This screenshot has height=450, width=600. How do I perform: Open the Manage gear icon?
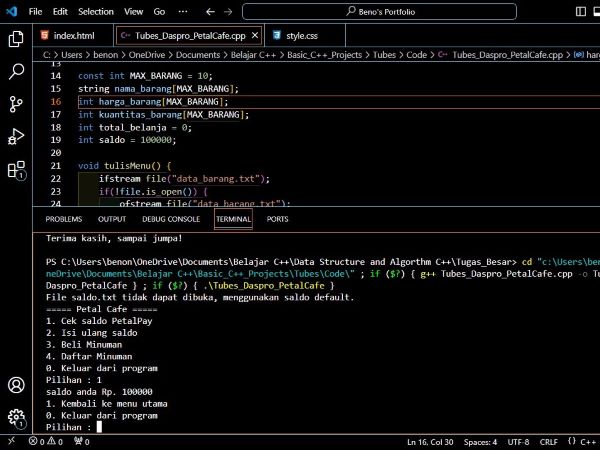pos(16,418)
